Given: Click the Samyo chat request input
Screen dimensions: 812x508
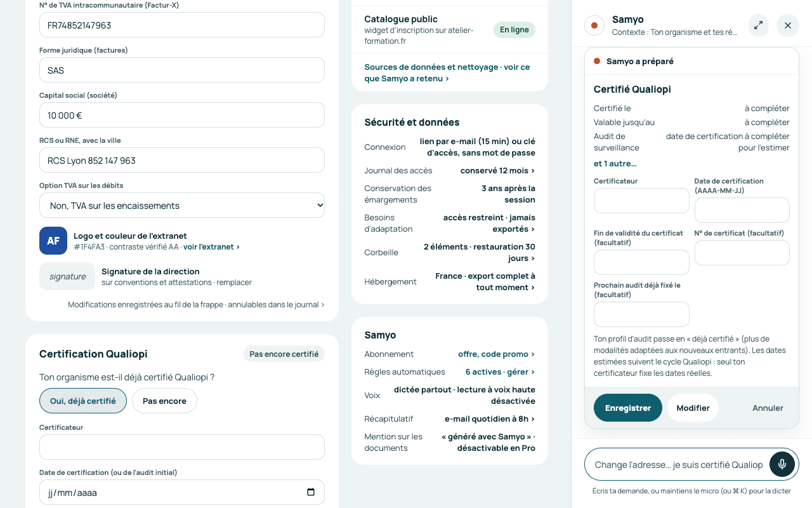Looking at the screenshot, I should (x=679, y=464).
